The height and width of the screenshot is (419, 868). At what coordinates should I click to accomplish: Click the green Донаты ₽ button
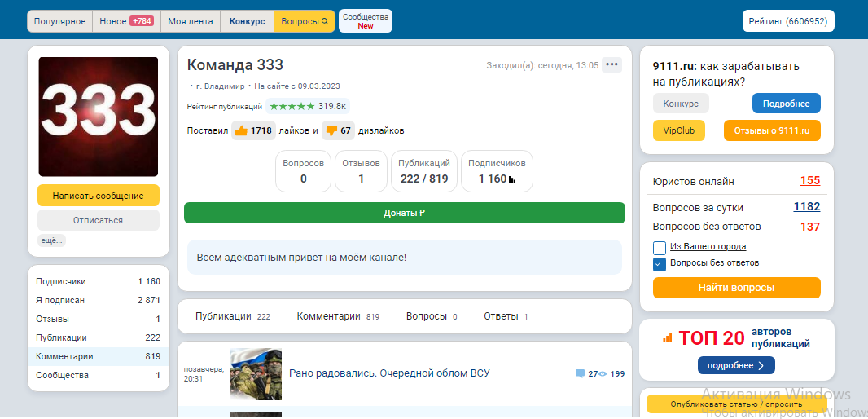coord(405,213)
